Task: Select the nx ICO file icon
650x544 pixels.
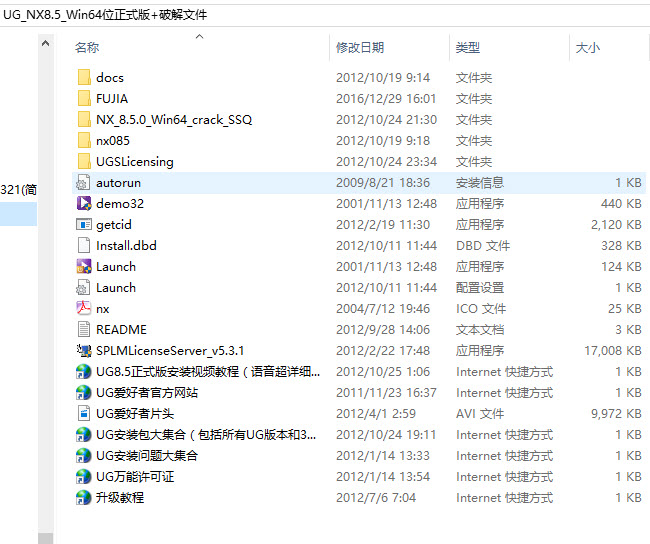Action: 84,308
